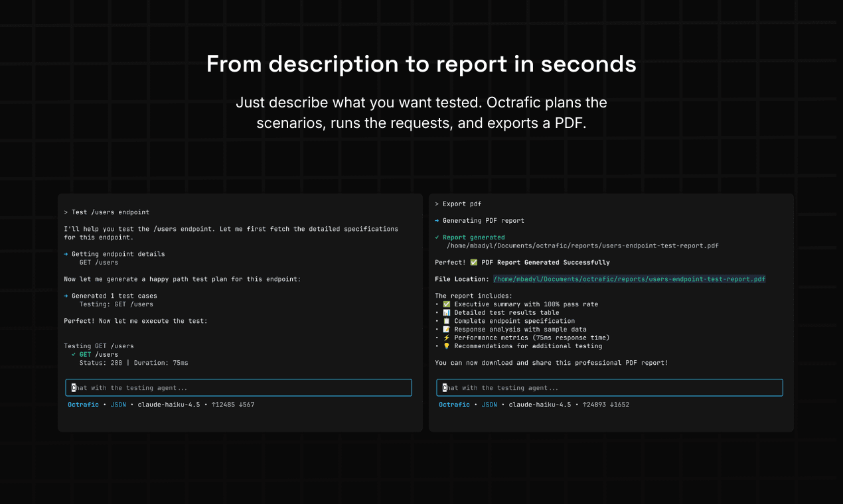Open the users-endpoint-test-report.pdf file link
Viewport: 843px width, 504px height.
click(x=629, y=279)
